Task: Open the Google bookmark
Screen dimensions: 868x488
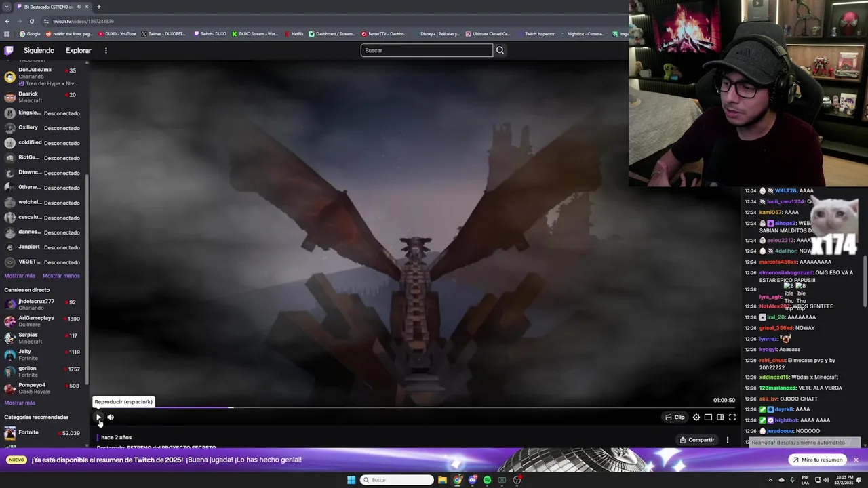Action: [30, 34]
